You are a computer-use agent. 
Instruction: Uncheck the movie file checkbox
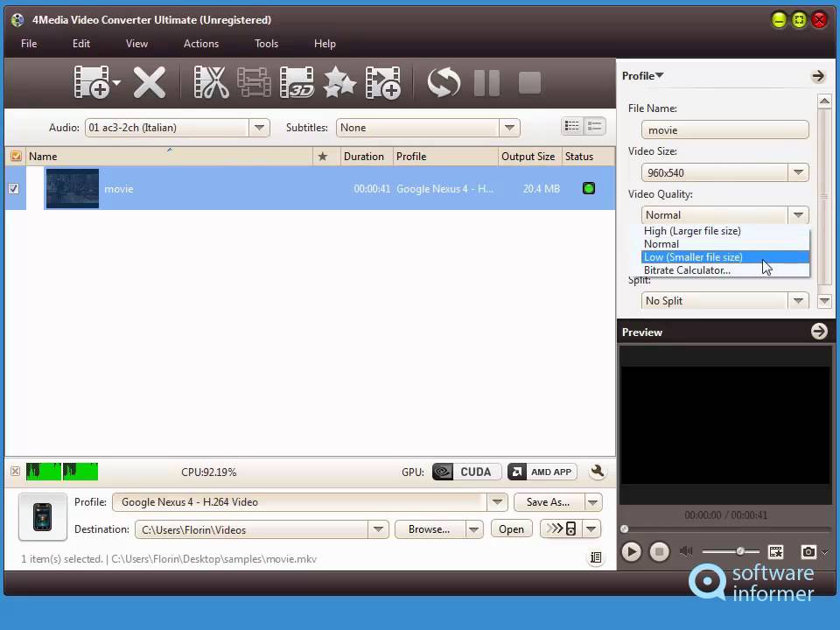[x=14, y=189]
